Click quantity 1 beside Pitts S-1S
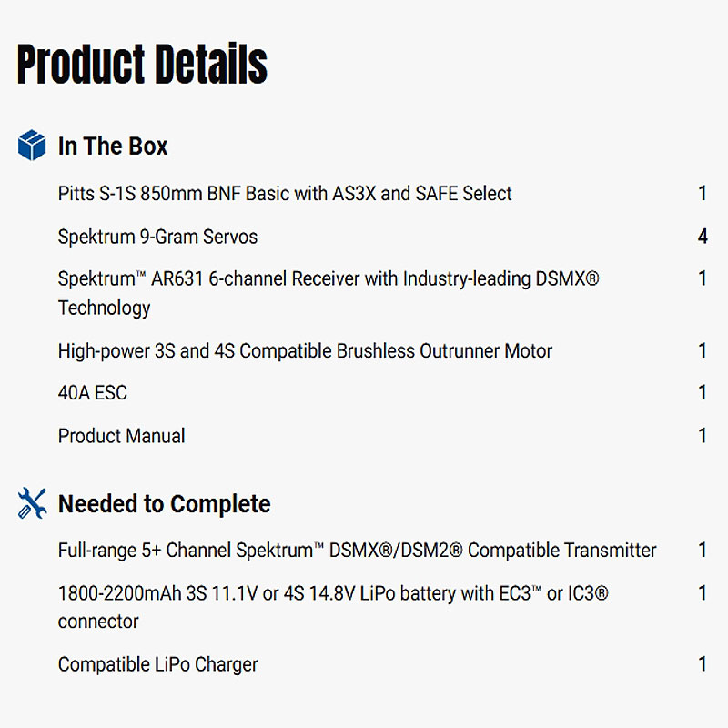The width and height of the screenshot is (728, 728). point(703,194)
